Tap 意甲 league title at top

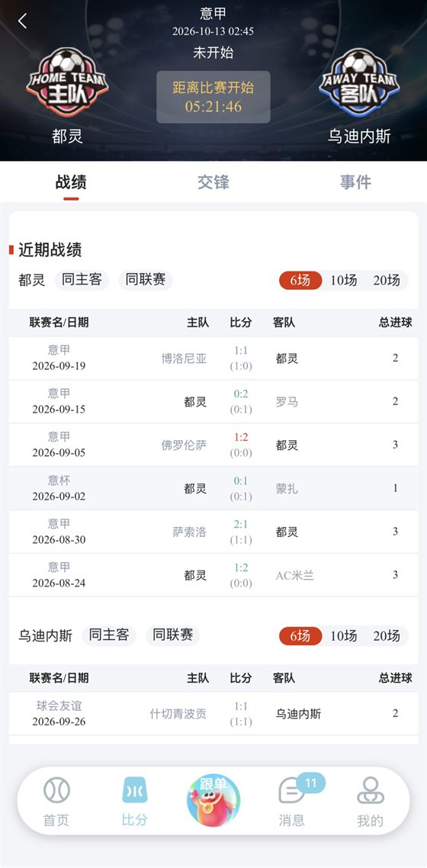coord(213,13)
